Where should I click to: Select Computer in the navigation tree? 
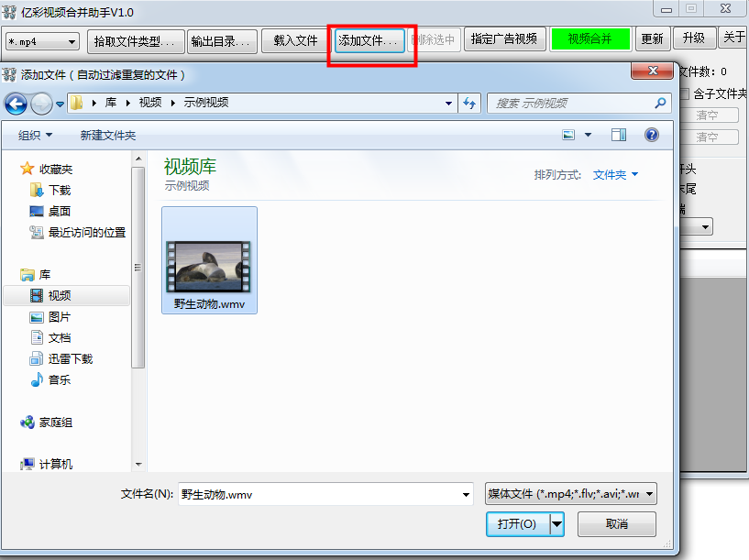[55, 464]
